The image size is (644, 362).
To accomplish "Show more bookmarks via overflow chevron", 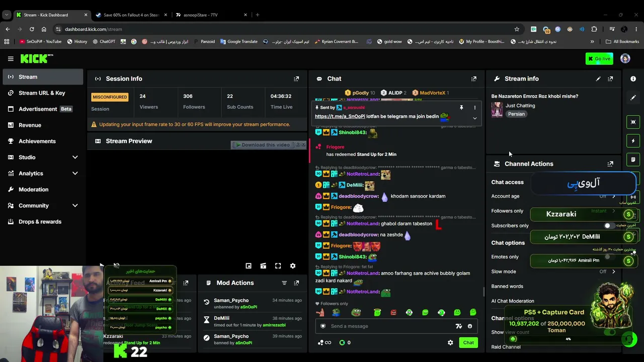I will (592, 42).
